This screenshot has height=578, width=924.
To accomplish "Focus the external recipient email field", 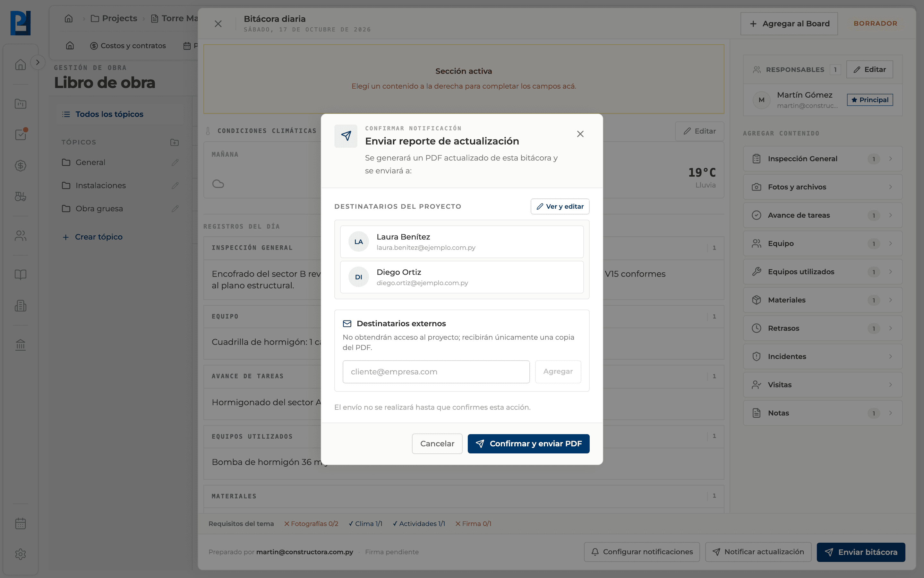I will pyautogui.click(x=436, y=372).
